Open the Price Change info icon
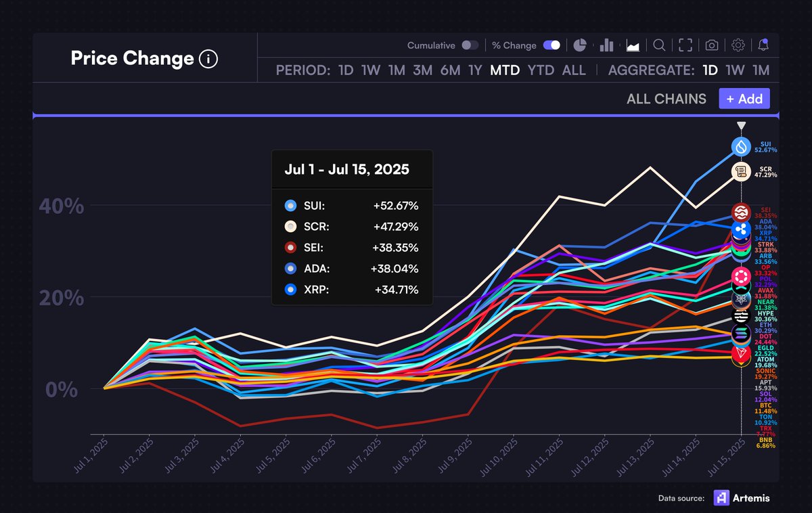Viewport: 812px width, 513px height. point(208,60)
